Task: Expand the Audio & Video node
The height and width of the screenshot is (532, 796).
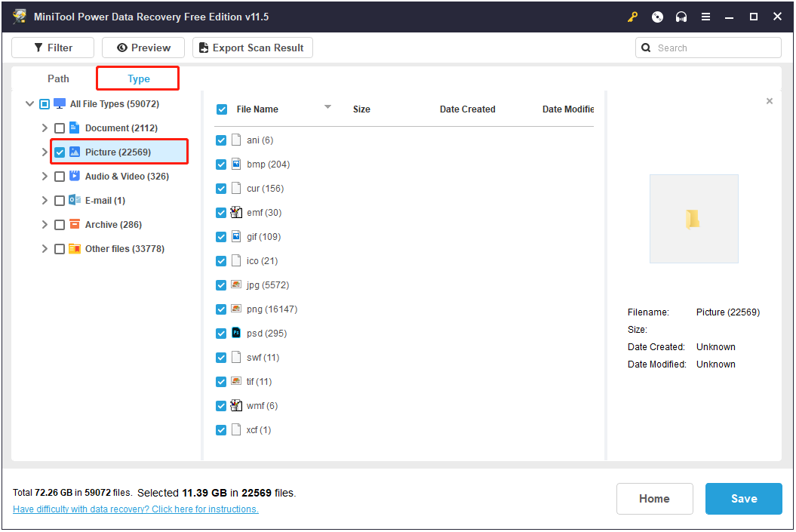Action: coord(45,176)
